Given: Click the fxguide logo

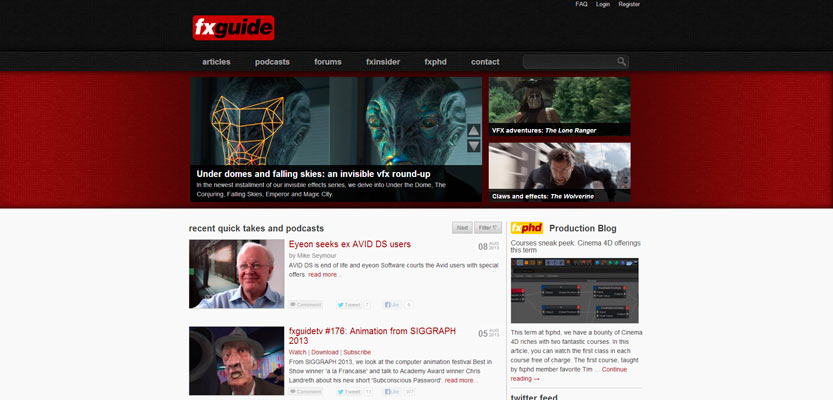Looking at the screenshot, I should pyautogui.click(x=233, y=28).
